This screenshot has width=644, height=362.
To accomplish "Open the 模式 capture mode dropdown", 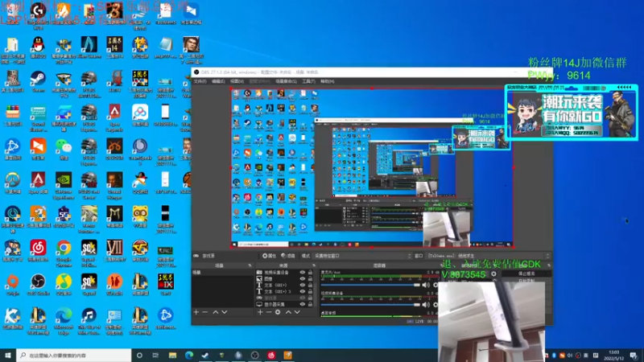I will point(363,256).
